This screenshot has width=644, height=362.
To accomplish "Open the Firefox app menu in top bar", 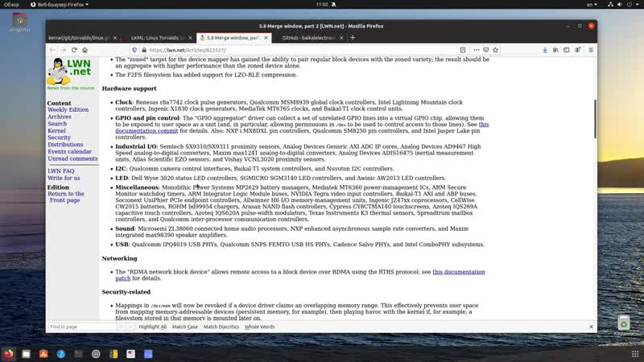I will pos(60,4).
